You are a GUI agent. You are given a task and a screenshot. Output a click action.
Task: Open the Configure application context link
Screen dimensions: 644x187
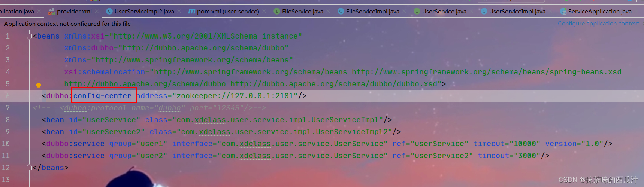[x=598, y=24]
